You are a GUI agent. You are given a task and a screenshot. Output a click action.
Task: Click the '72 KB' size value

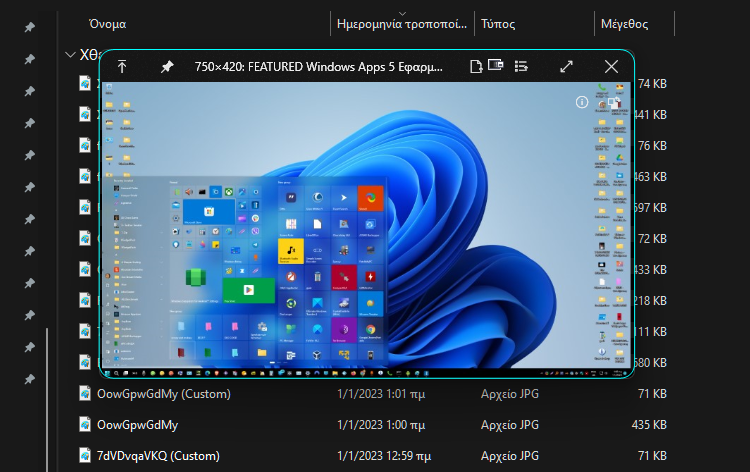(652, 239)
